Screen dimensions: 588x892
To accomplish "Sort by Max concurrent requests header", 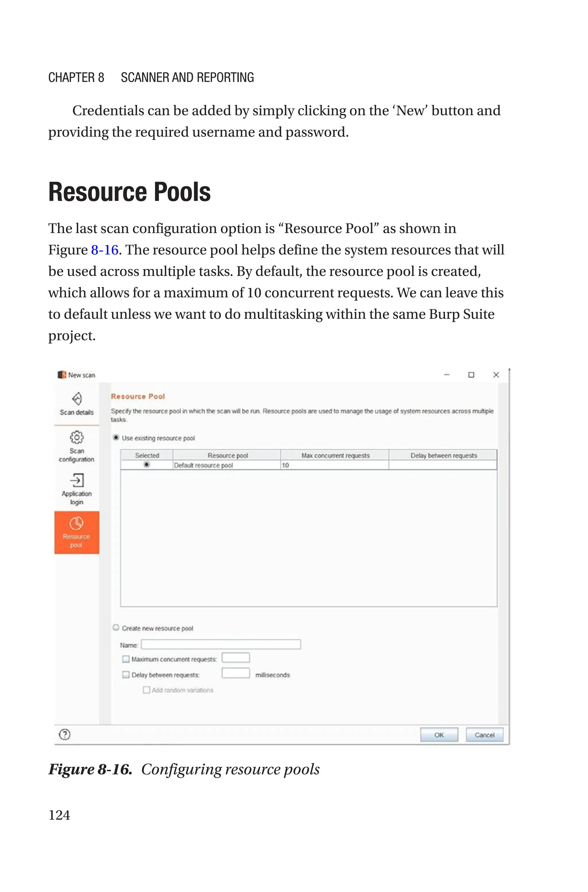I will pyautogui.click(x=335, y=455).
